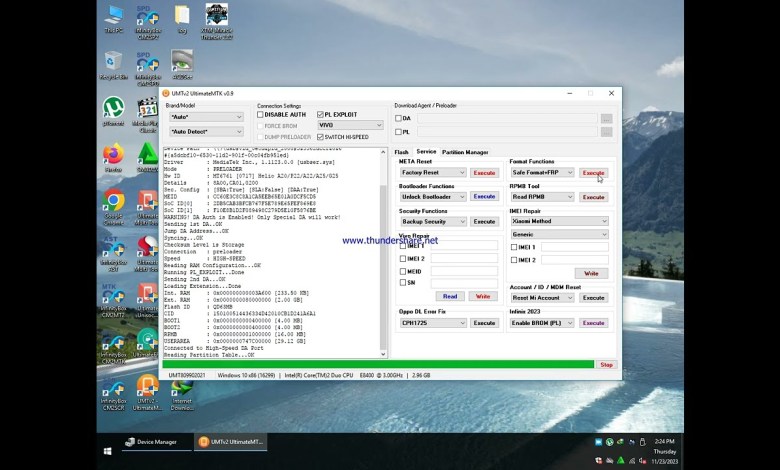The image size is (780, 470).
Task: Click Execute for Unlock Bootloader
Action: [484, 198]
